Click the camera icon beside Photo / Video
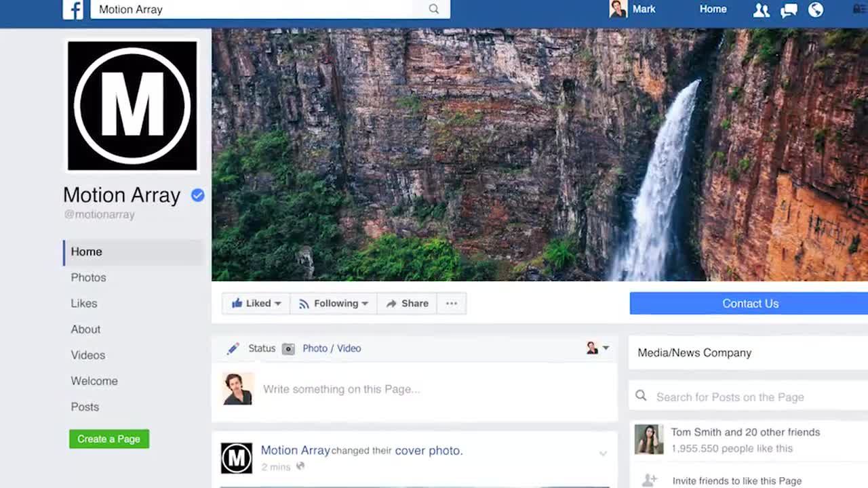Image resolution: width=868 pixels, height=488 pixels. (x=288, y=349)
